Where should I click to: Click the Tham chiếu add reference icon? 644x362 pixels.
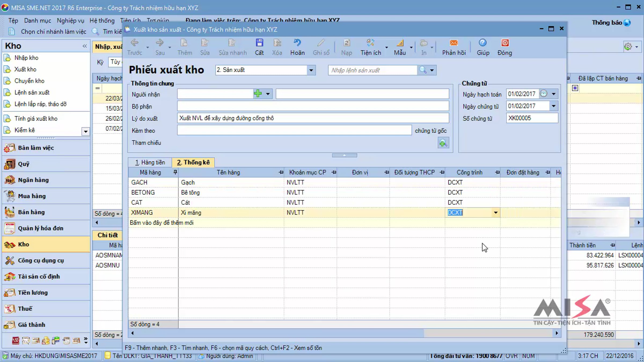click(443, 143)
